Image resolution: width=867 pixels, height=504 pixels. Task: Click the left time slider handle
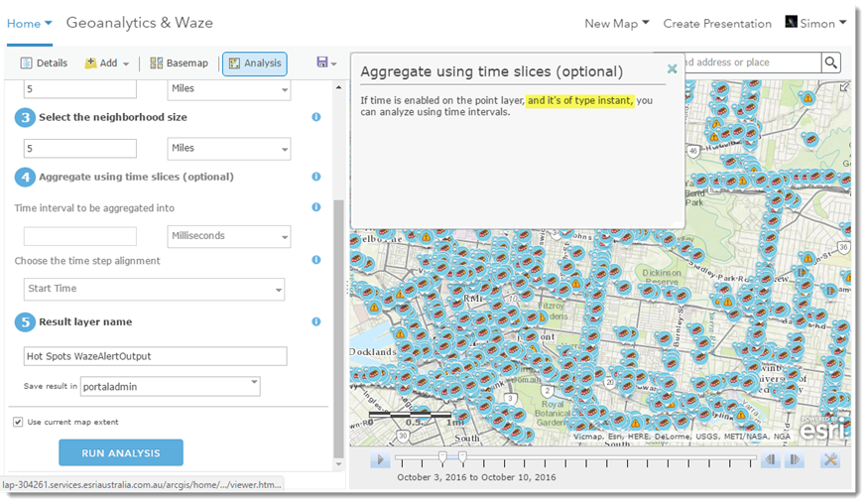(442, 457)
